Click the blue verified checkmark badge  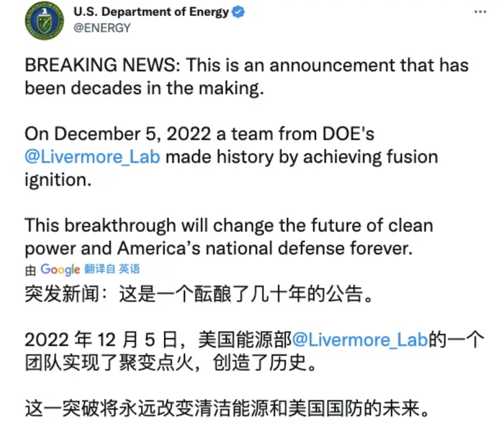coord(239,12)
